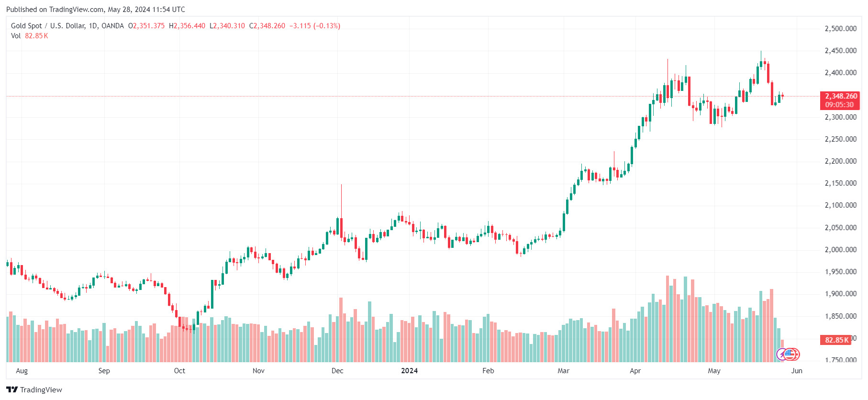Select the Dec label on the time axis

pyautogui.click(x=337, y=371)
